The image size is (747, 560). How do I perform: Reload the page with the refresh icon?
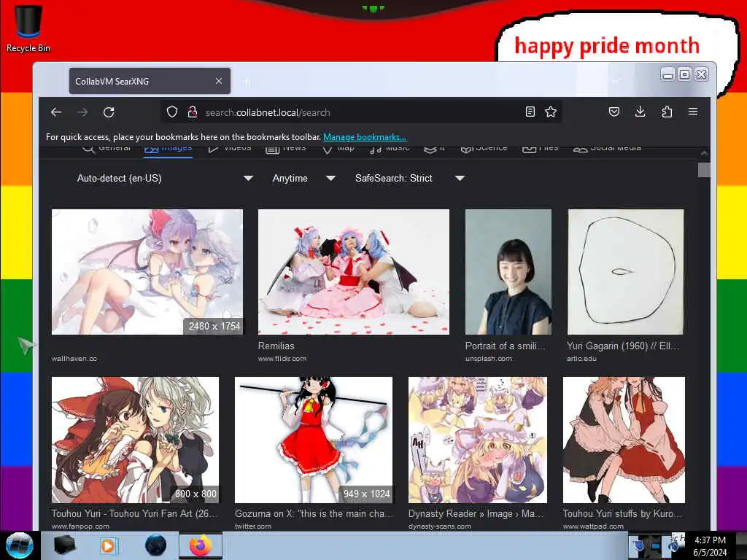click(x=109, y=112)
